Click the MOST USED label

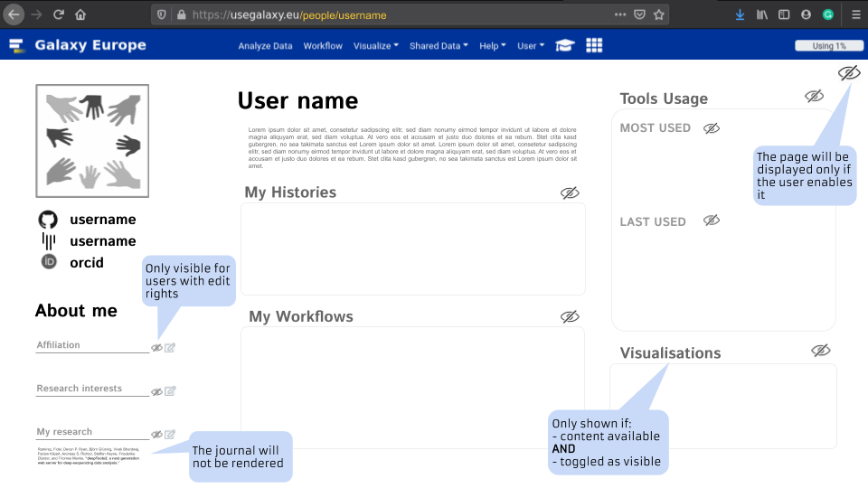click(x=656, y=128)
